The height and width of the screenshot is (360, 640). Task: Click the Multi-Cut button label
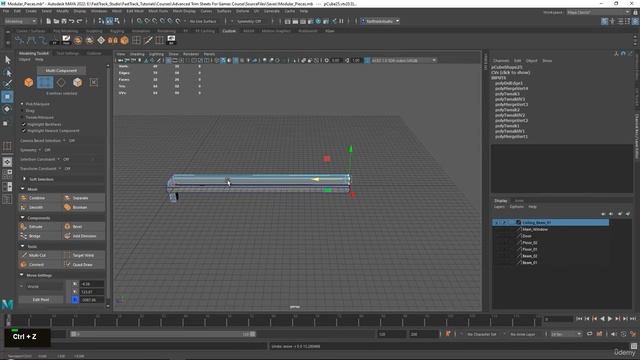pos(37,256)
